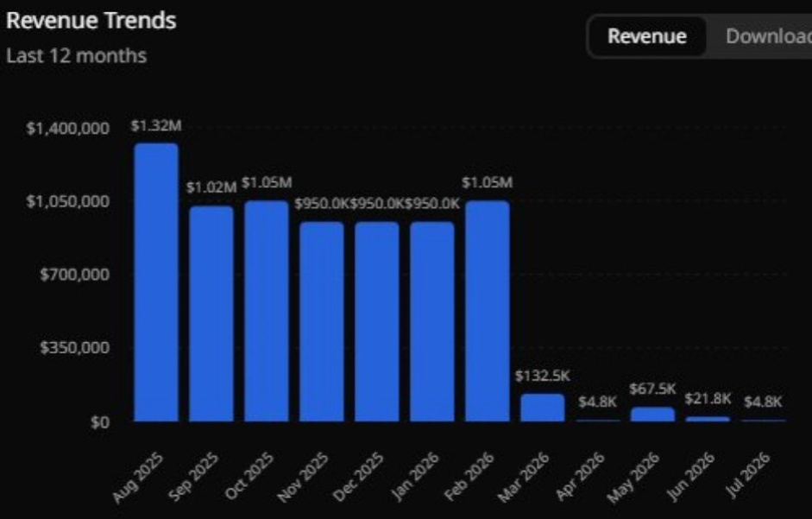
Task: Click the Nov 2025 bar
Action: [322, 321]
